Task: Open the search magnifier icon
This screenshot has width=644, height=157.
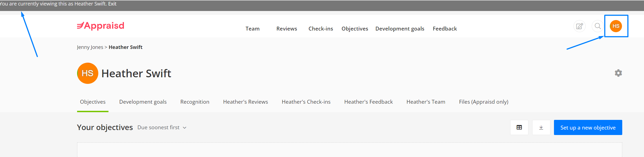Action: [597, 26]
